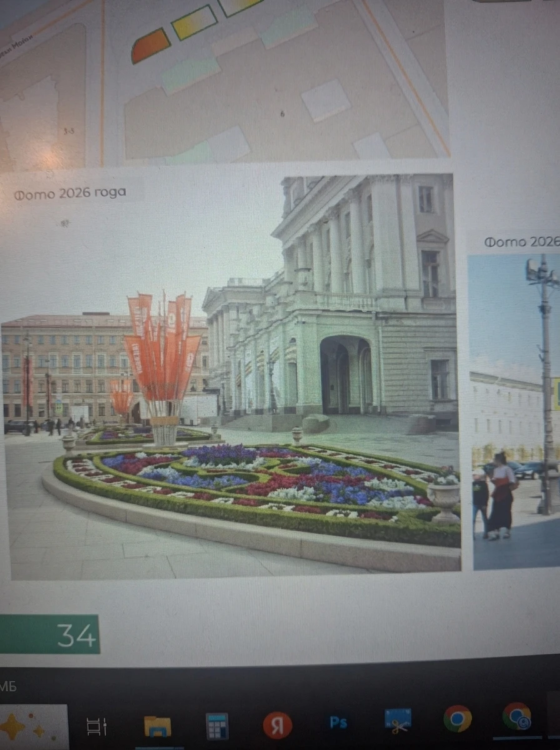Click the slide number "34"
The height and width of the screenshot is (750, 560).
[77, 635]
